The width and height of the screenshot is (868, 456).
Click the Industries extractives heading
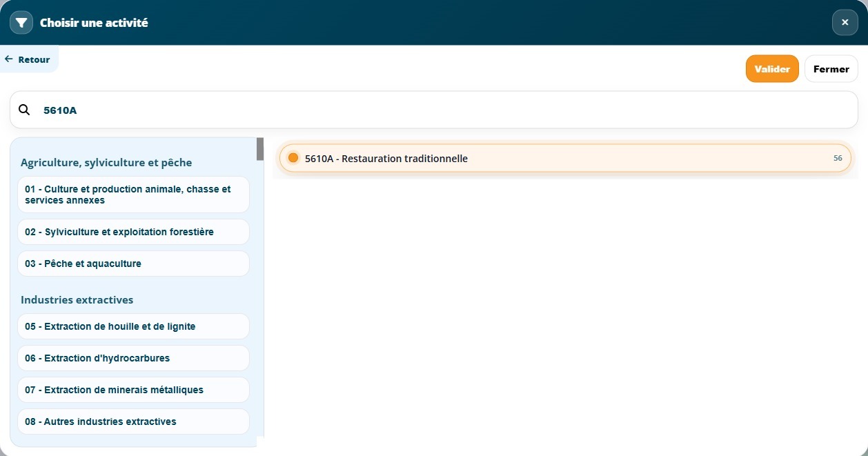pos(77,300)
